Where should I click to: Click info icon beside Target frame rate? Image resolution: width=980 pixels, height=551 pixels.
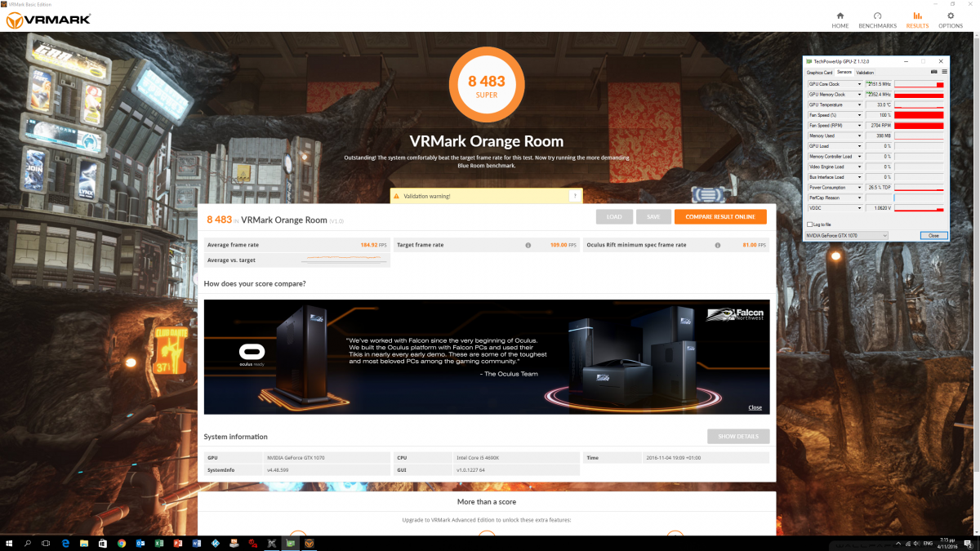tap(528, 245)
